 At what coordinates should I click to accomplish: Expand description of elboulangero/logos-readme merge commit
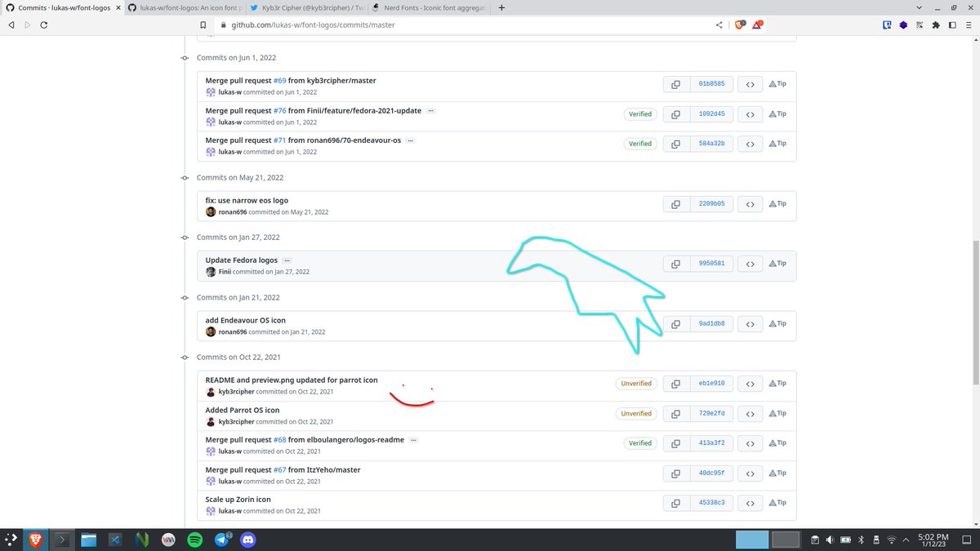413,440
